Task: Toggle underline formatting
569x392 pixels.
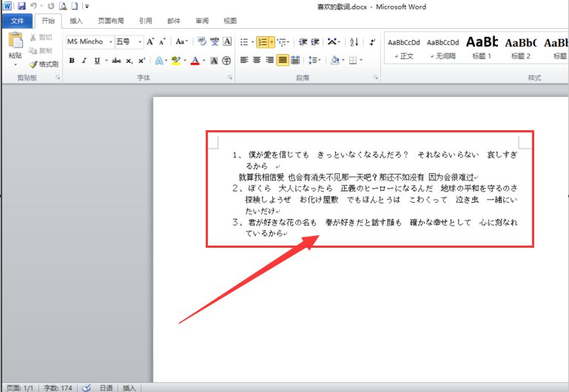Action: pos(97,61)
